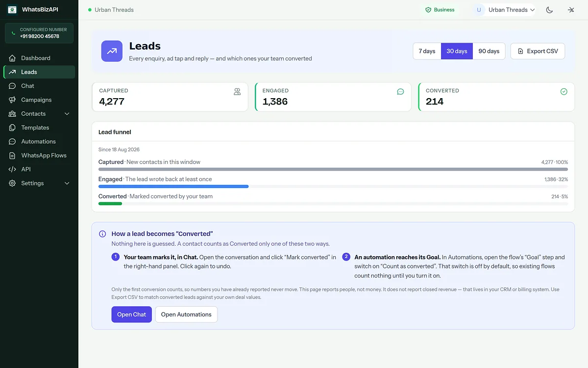Screen dimensions: 588x368
Task: Click the purple Leads header icon
Action: coord(112,51)
